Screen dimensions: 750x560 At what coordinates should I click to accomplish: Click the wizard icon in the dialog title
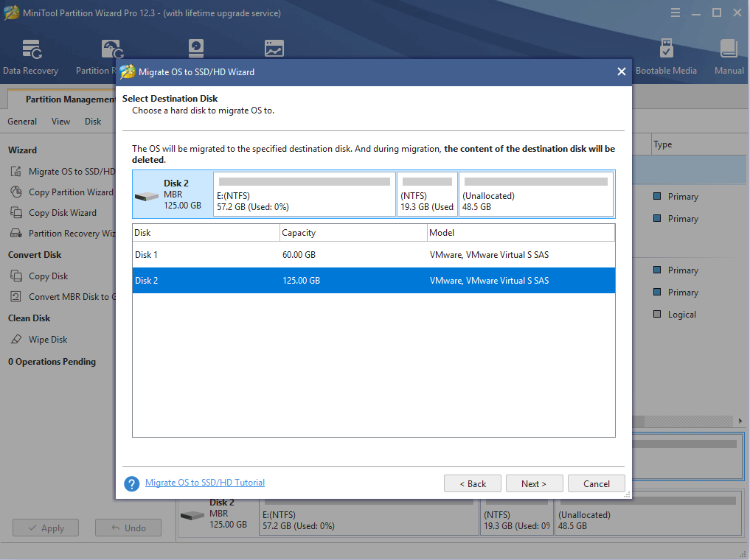coord(128,71)
